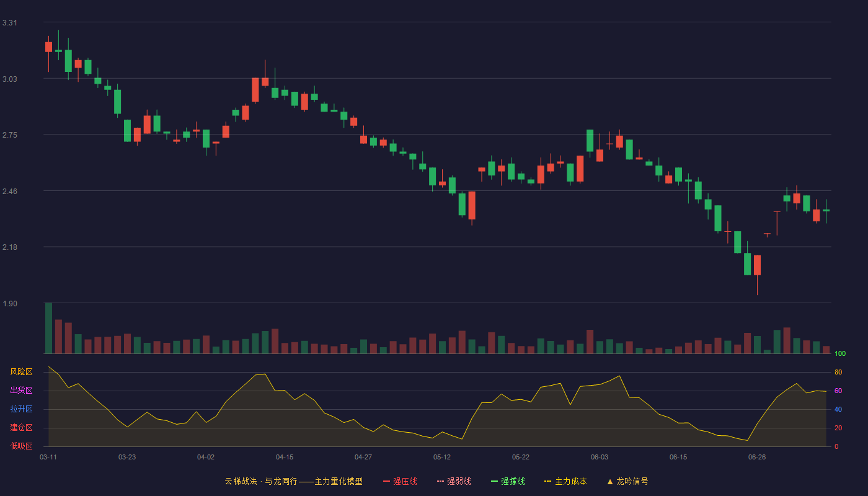The height and width of the screenshot is (496, 868).
Task: Click the 低吸区 zone label
Action: 21,446
